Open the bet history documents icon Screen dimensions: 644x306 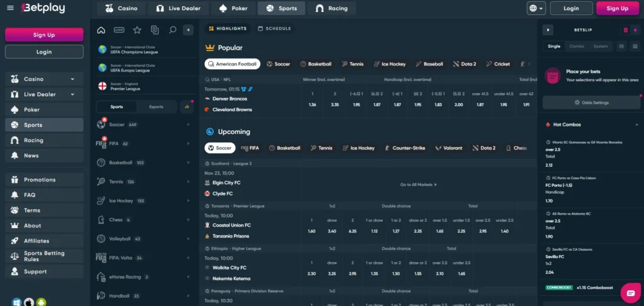155,30
